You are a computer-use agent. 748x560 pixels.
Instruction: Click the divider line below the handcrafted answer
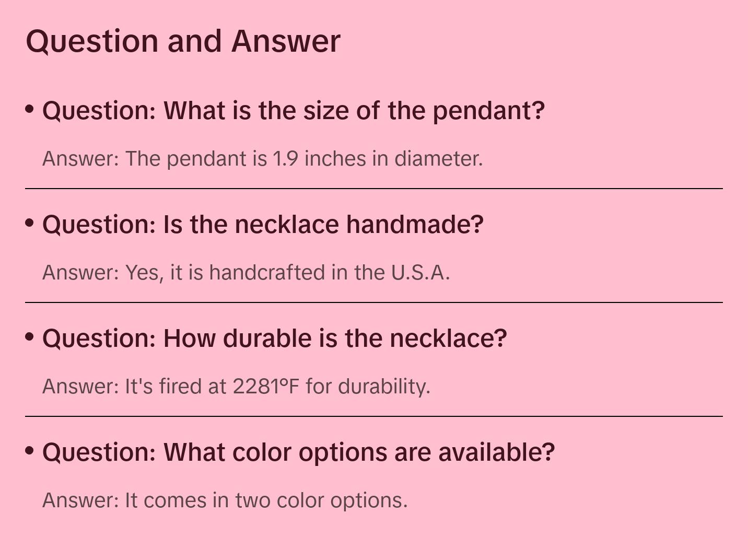point(374,302)
